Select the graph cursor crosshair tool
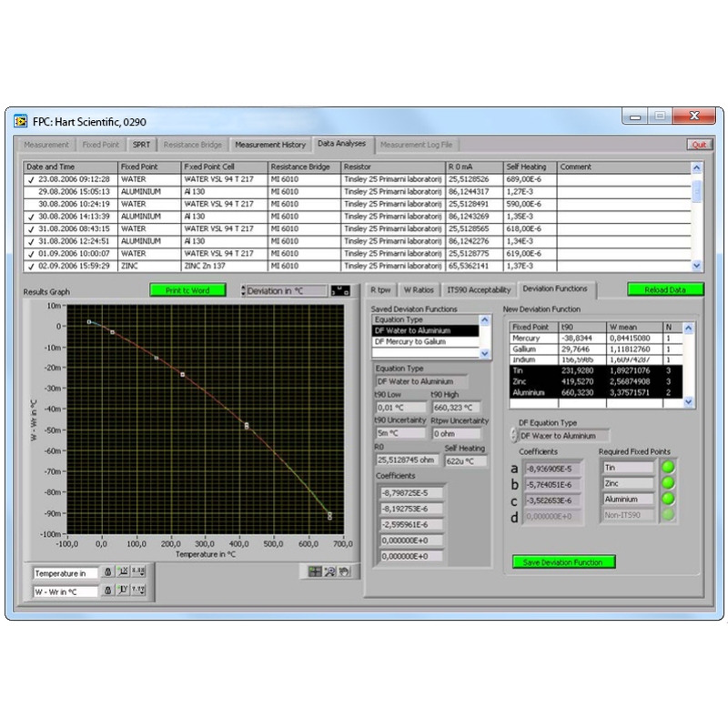 pos(315,571)
